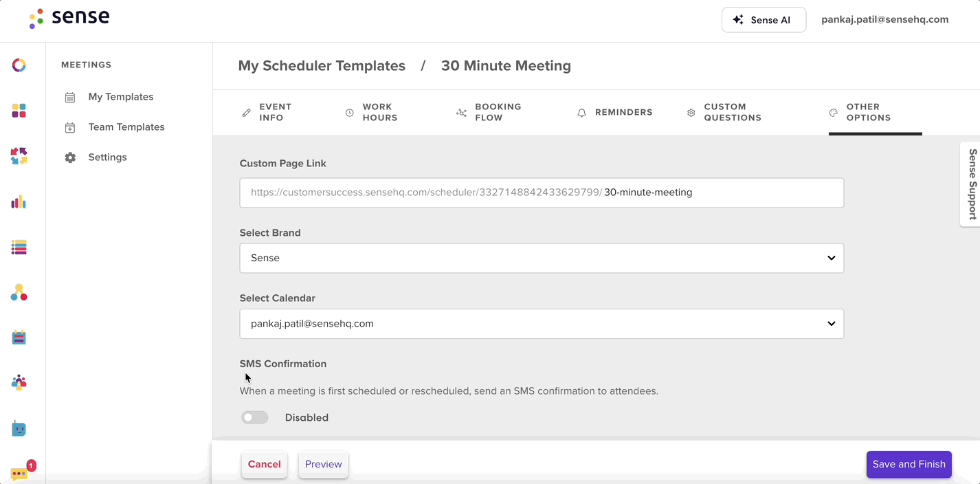
Task: Select the Other Options tab
Action: pyautogui.click(x=876, y=112)
